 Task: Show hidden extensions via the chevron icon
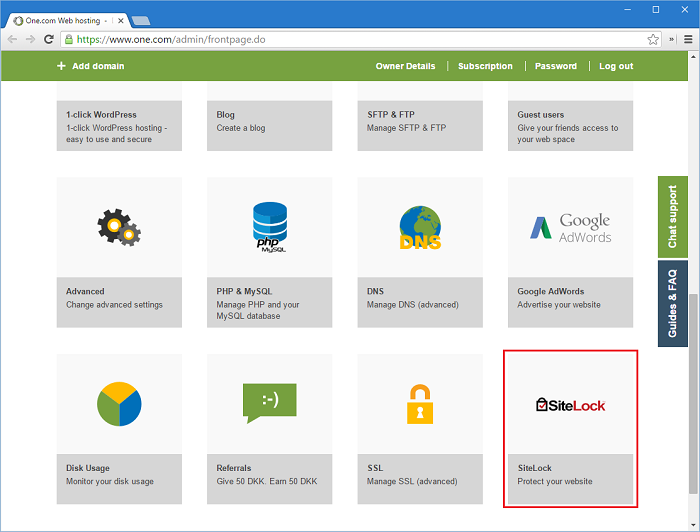click(671, 39)
